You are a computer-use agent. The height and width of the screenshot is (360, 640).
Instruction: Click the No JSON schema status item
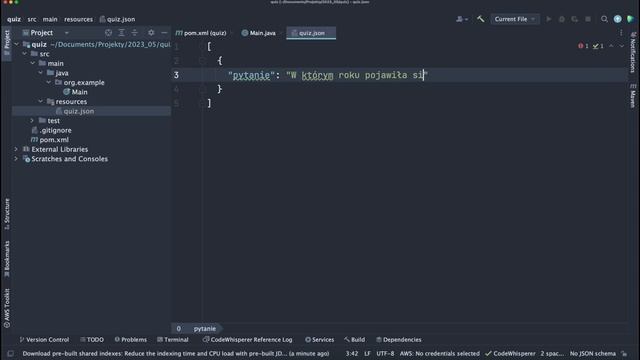(593, 353)
